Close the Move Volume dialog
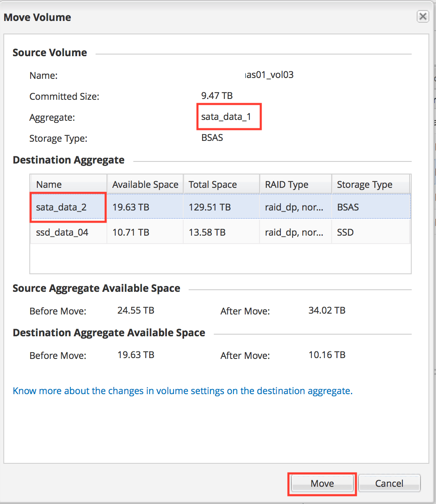Viewport: 436px width, 504px height. coord(423,16)
